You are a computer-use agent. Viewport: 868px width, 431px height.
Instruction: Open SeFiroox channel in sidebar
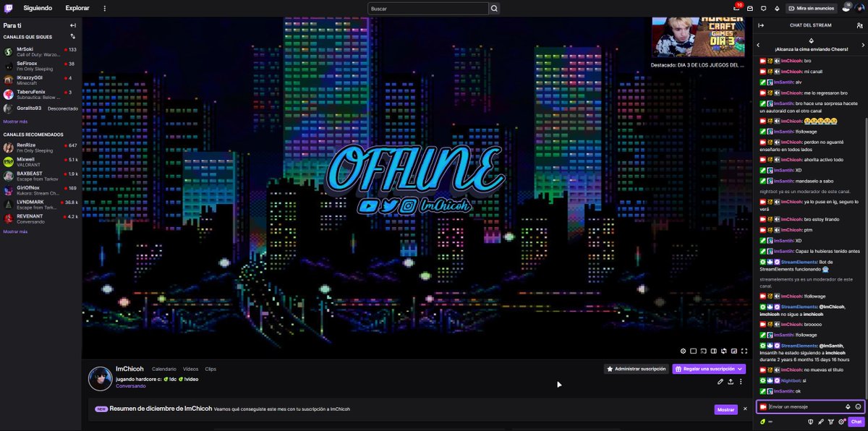coord(41,66)
